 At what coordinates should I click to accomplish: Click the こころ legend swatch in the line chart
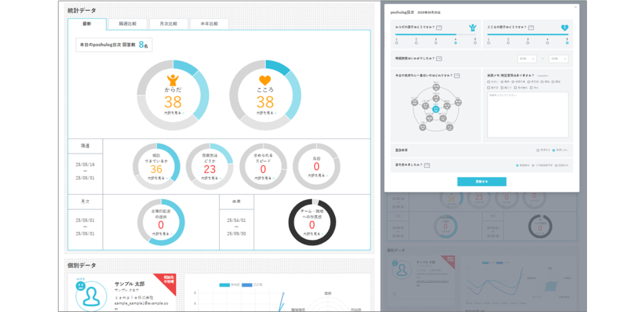click(247, 285)
